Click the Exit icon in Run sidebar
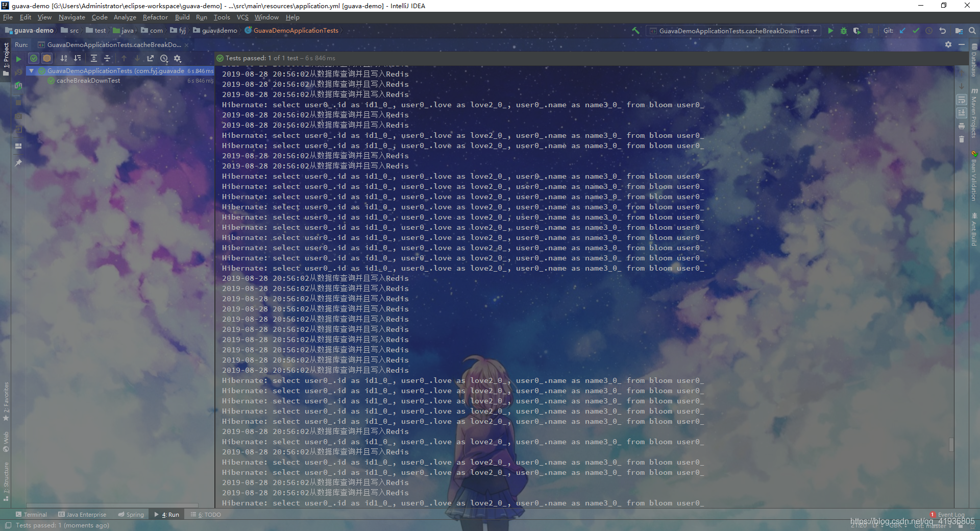Screen dimensions: 980x531 pyautogui.click(x=18, y=130)
